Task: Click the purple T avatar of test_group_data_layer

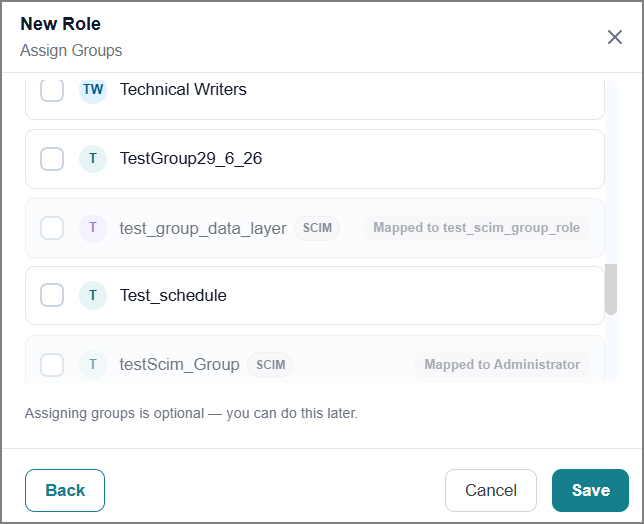Action: click(x=93, y=228)
